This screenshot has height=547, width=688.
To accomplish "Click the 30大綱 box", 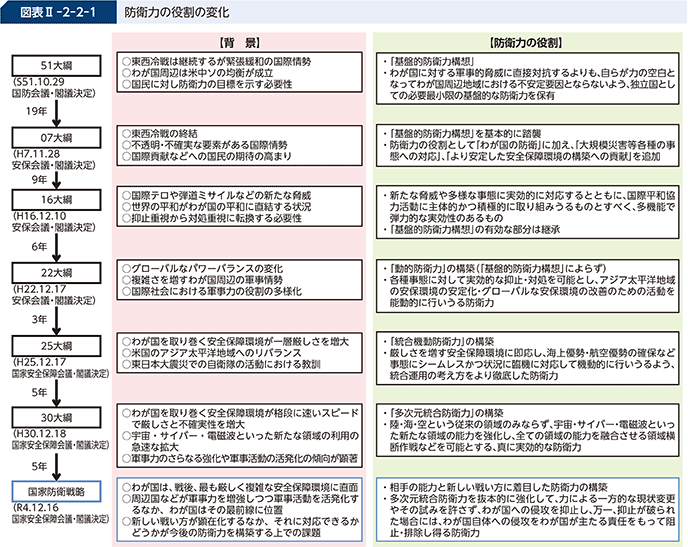I will point(56,418).
